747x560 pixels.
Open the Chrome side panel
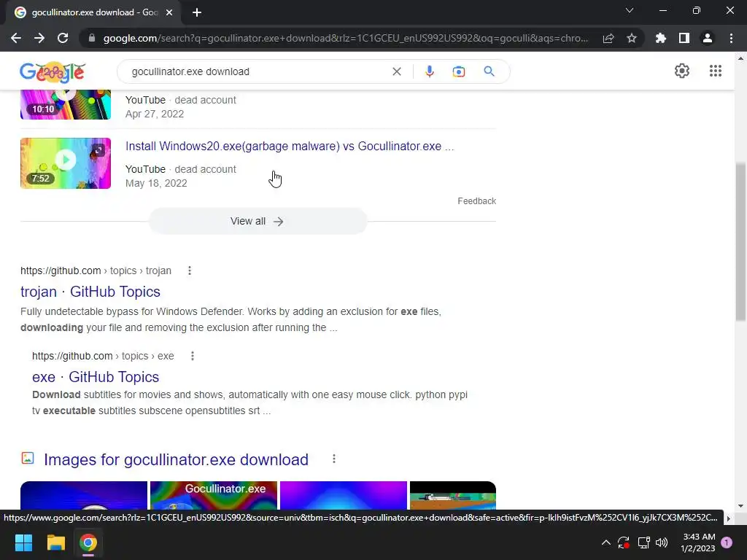pos(684,38)
